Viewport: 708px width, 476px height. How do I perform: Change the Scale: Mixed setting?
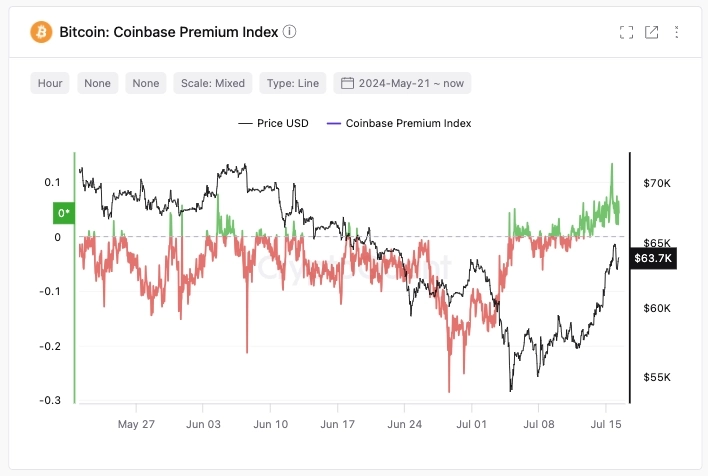[213, 83]
